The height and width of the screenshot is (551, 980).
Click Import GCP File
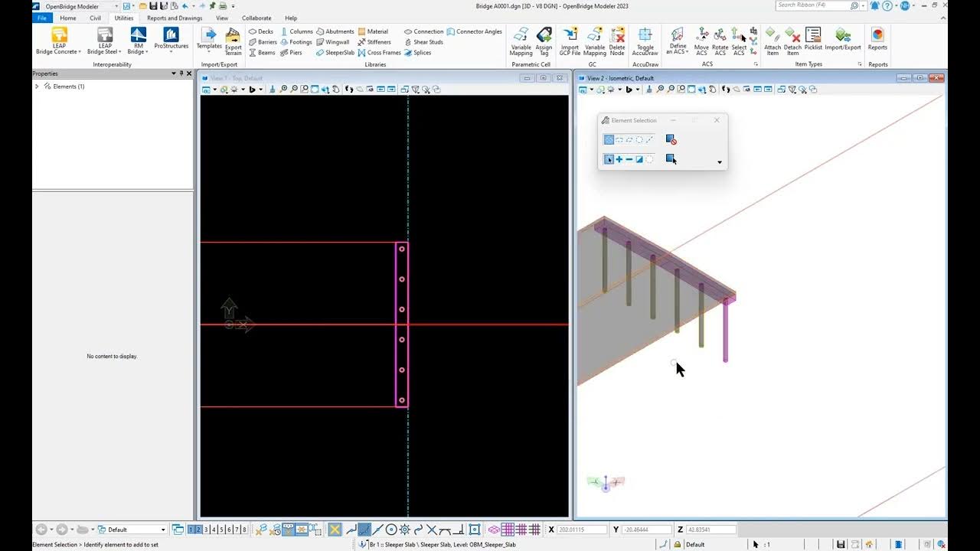click(570, 41)
